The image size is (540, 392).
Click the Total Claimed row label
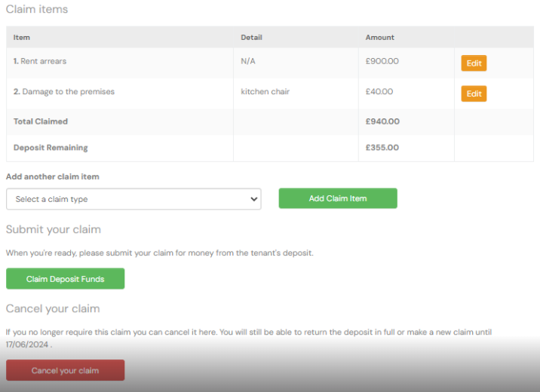[41, 121]
